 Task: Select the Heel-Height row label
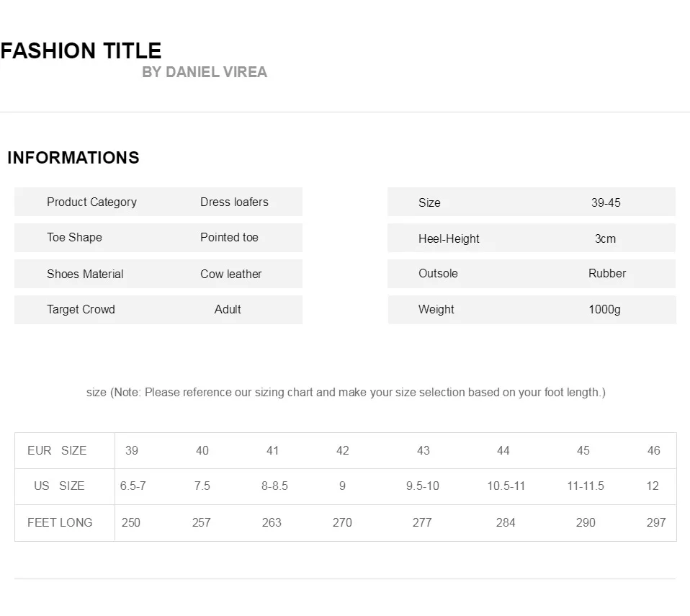(449, 238)
